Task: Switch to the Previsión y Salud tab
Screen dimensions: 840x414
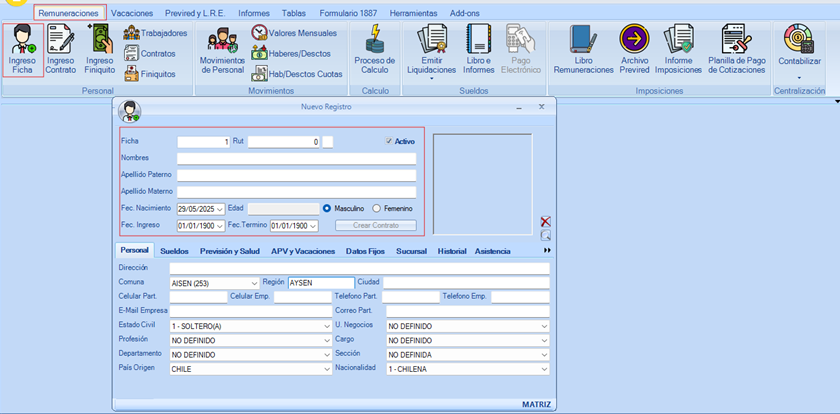Action: pyautogui.click(x=231, y=251)
